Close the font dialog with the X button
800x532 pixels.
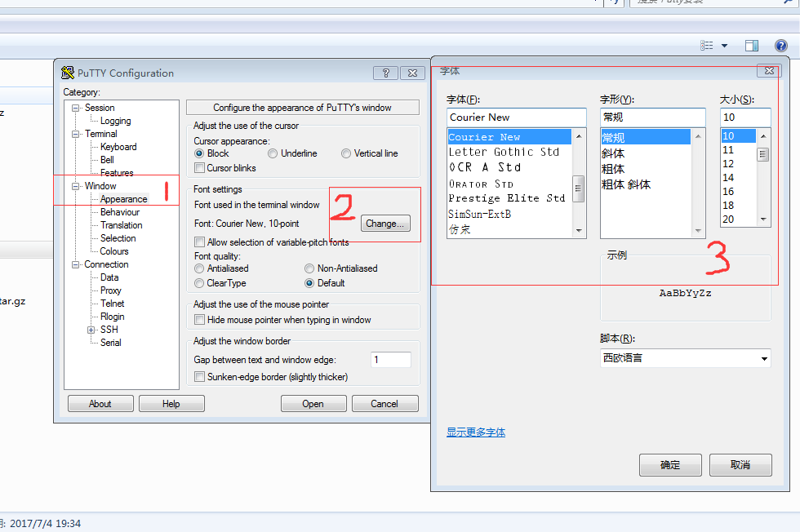(x=769, y=71)
